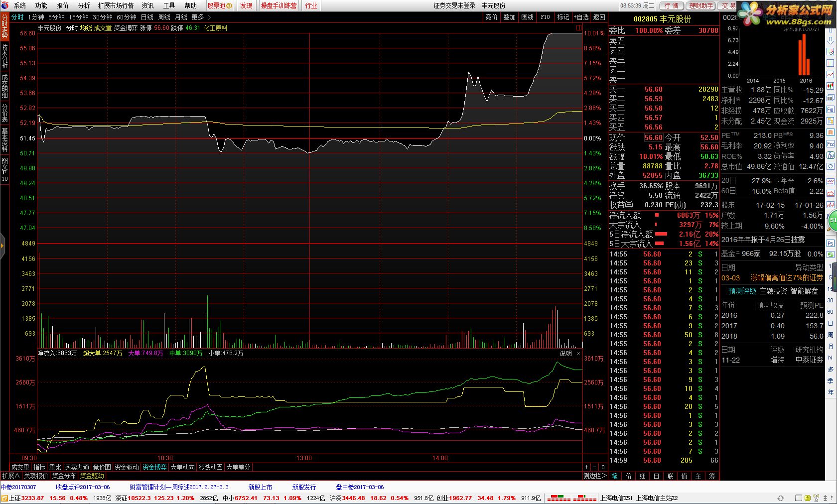This screenshot has width=837, height=504.
Task: Open 操盘手训练营 button
Action: coord(279,5)
